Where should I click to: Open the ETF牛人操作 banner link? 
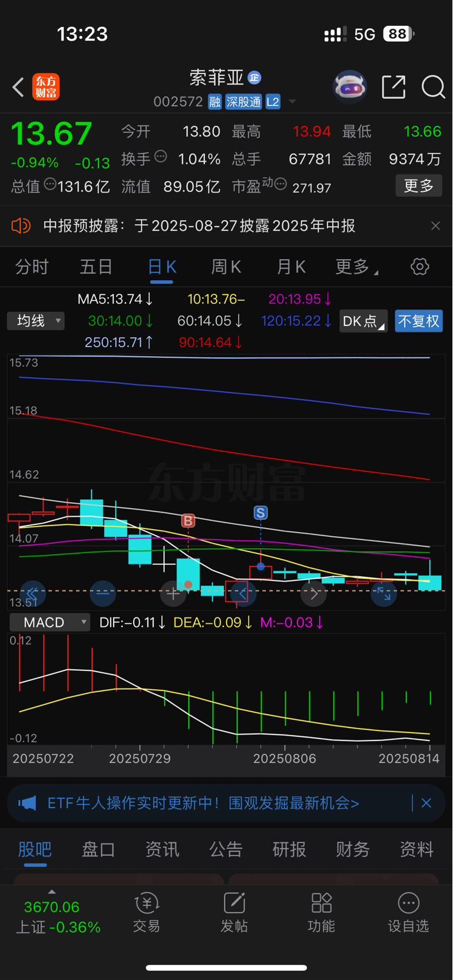pos(203,803)
